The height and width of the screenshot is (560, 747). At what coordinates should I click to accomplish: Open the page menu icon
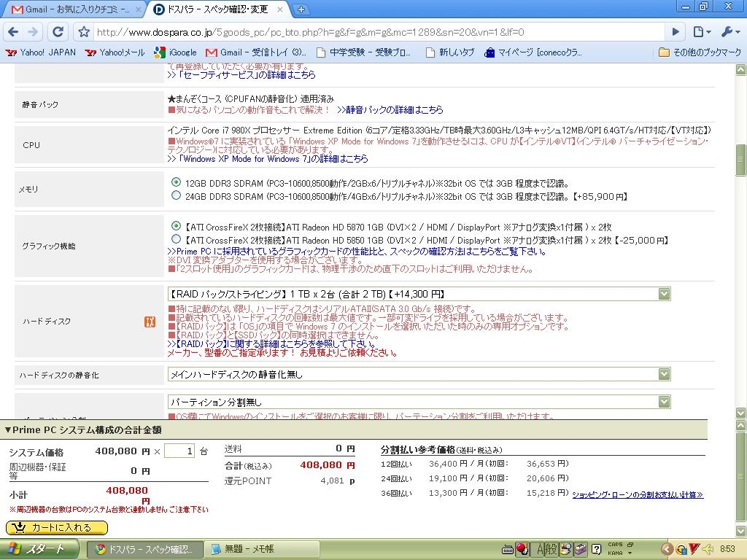(702, 32)
